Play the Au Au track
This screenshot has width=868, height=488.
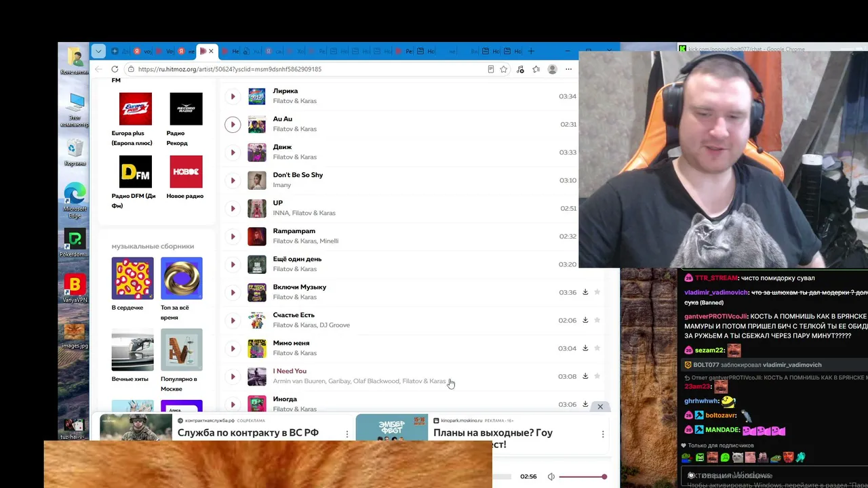coord(233,124)
